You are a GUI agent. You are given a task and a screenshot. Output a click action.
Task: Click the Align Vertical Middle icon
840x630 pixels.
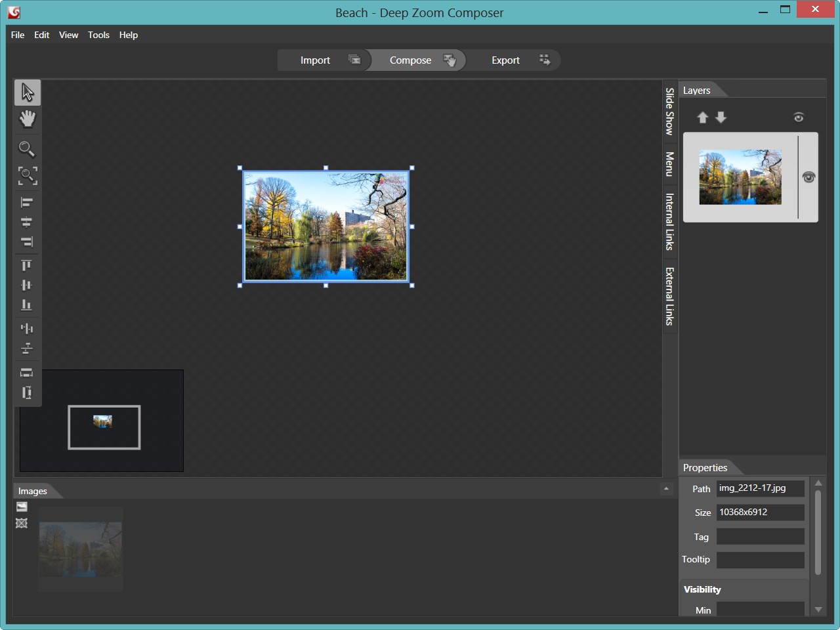(x=27, y=285)
